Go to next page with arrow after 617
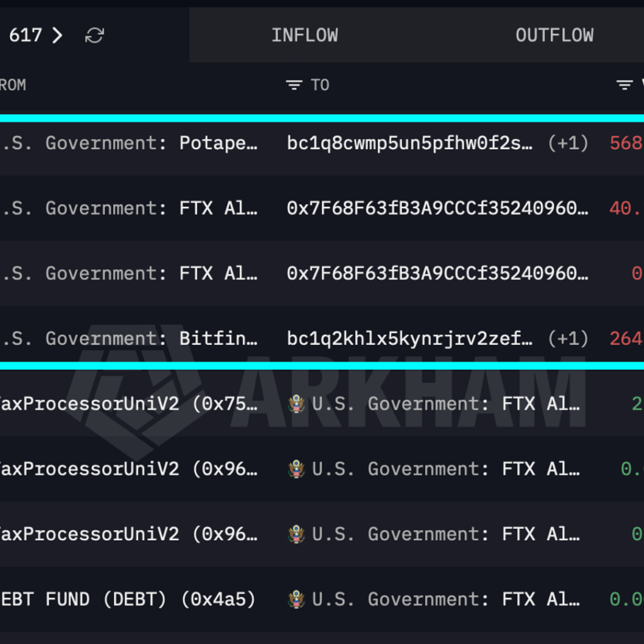 (x=57, y=35)
